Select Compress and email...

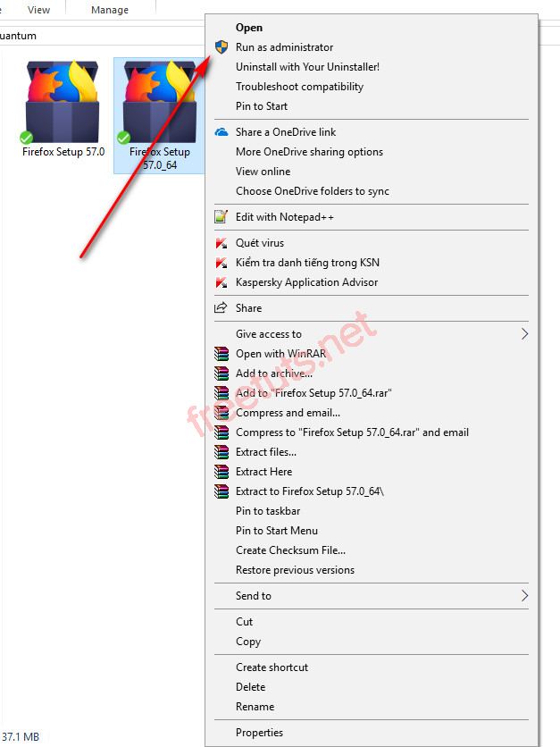tap(372, 413)
